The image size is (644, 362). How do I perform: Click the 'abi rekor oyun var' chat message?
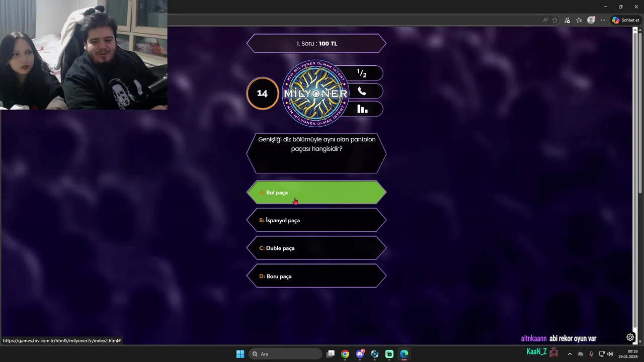click(x=573, y=339)
